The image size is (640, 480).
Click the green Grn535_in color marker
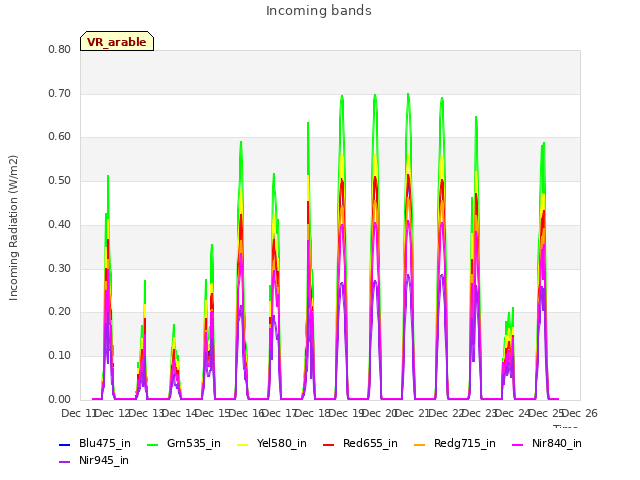[152, 444]
